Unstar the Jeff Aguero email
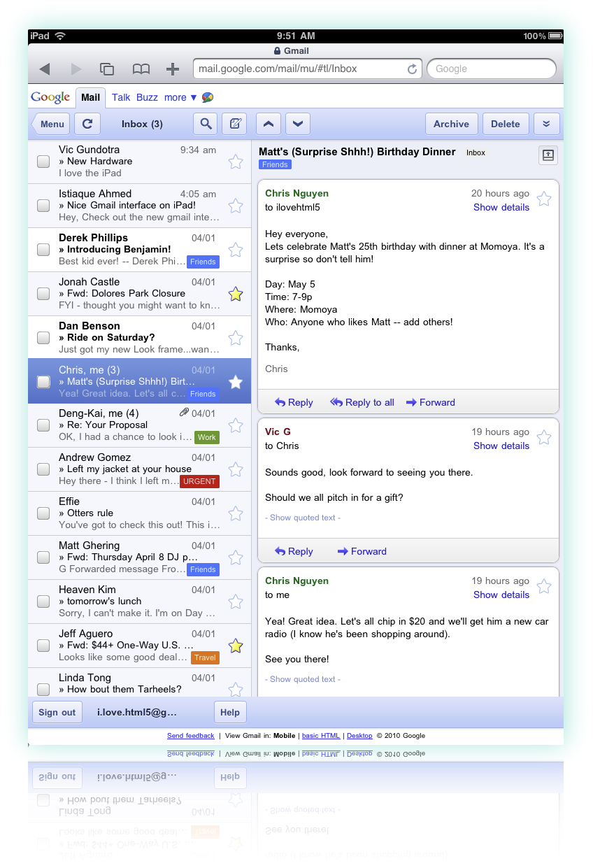593x868 pixels. coord(236,646)
